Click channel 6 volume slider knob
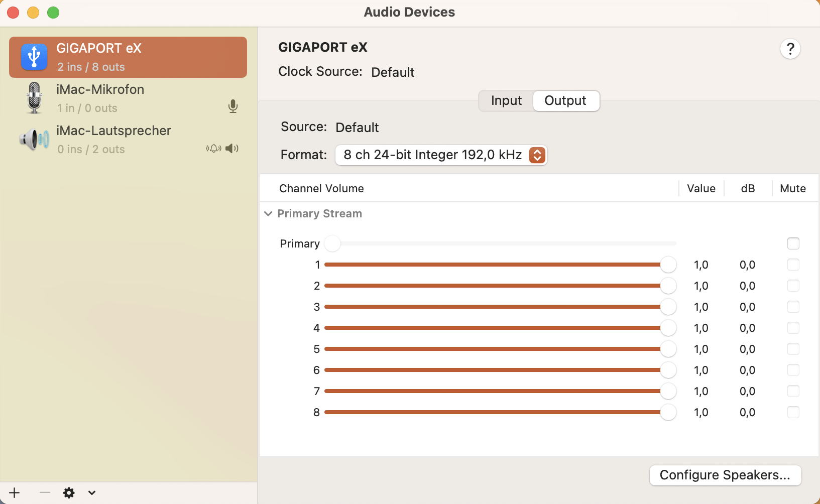Screen dimensions: 820x504 [668, 370]
